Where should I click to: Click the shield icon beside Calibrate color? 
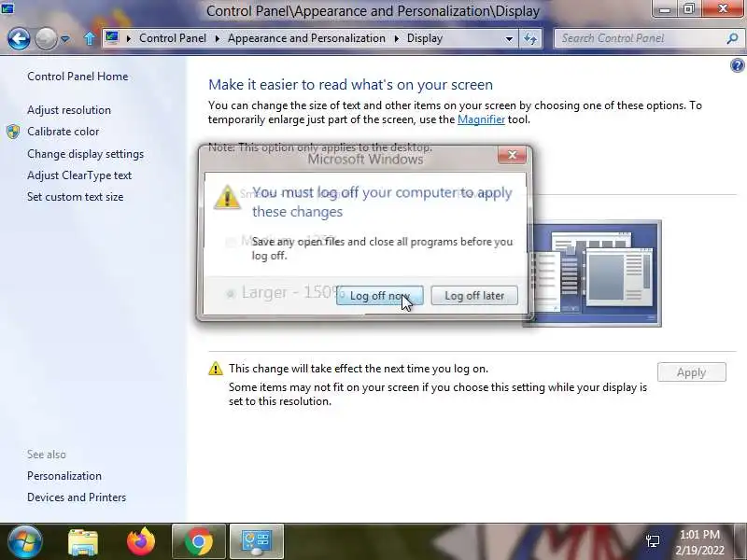click(x=13, y=132)
